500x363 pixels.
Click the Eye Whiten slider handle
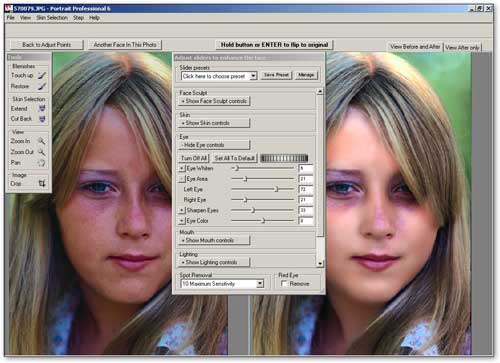(x=236, y=168)
